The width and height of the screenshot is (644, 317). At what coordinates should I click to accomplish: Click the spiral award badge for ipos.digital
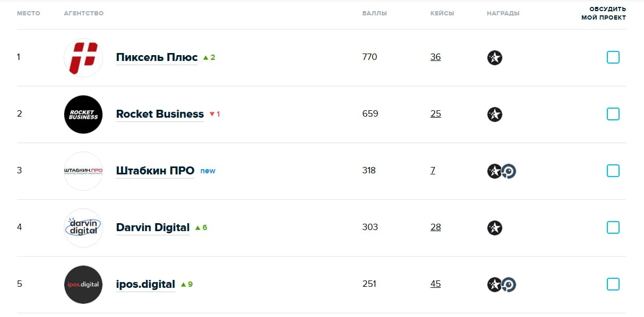point(509,285)
